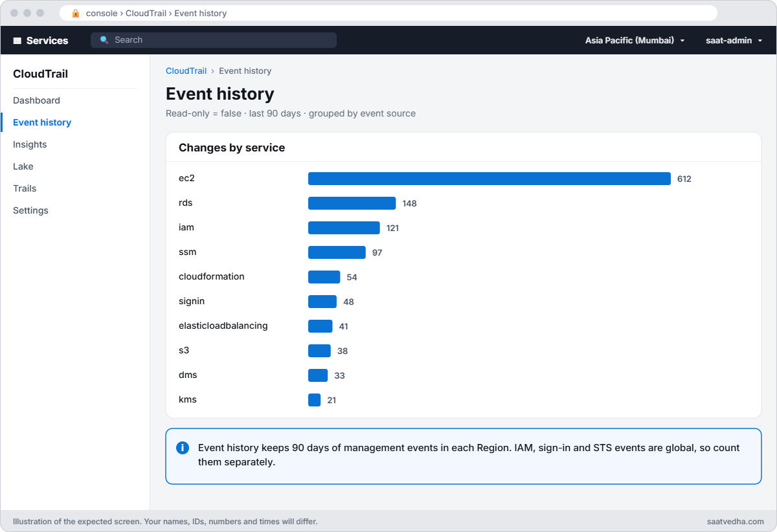Click the Event history page title

point(220,94)
